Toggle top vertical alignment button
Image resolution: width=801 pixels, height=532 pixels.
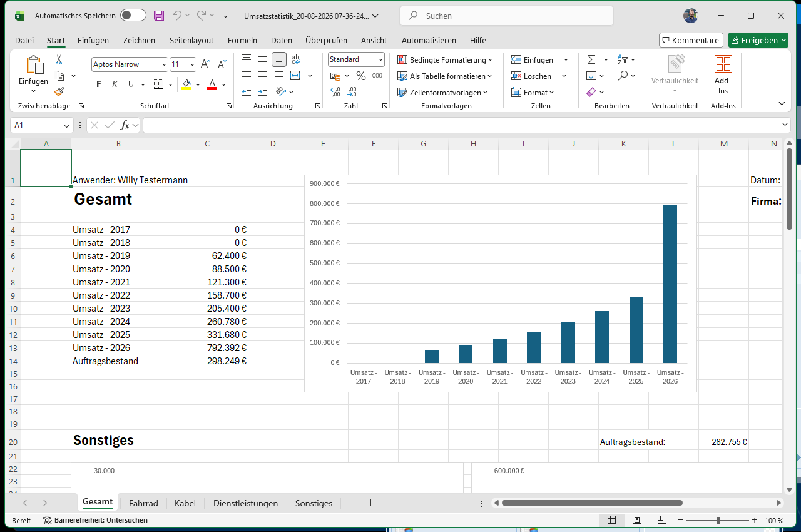click(247, 59)
